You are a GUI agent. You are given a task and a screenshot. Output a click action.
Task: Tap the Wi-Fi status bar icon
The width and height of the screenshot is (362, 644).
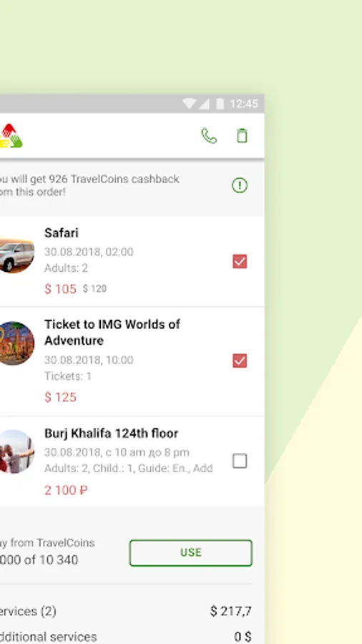[189, 104]
